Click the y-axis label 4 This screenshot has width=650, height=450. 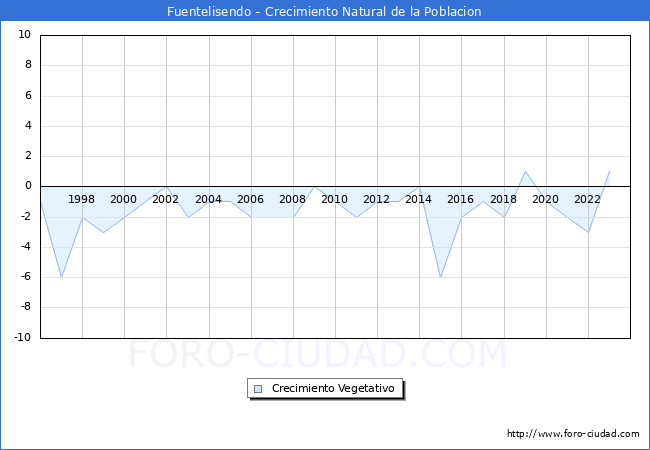(28, 126)
